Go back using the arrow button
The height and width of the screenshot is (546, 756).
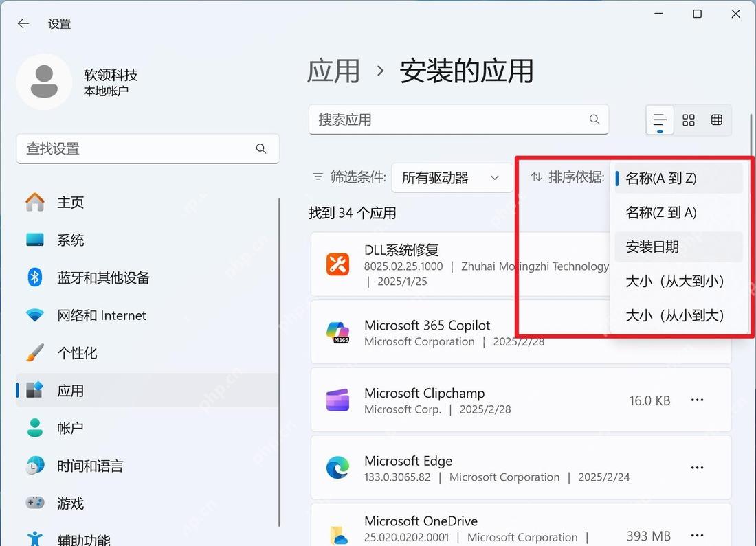[23, 23]
